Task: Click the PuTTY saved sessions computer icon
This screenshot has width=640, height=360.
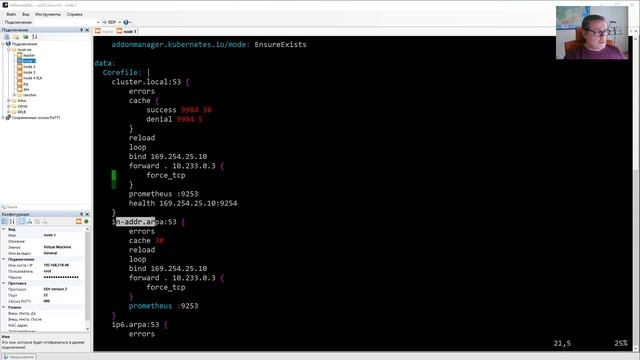Action: pos(8,118)
